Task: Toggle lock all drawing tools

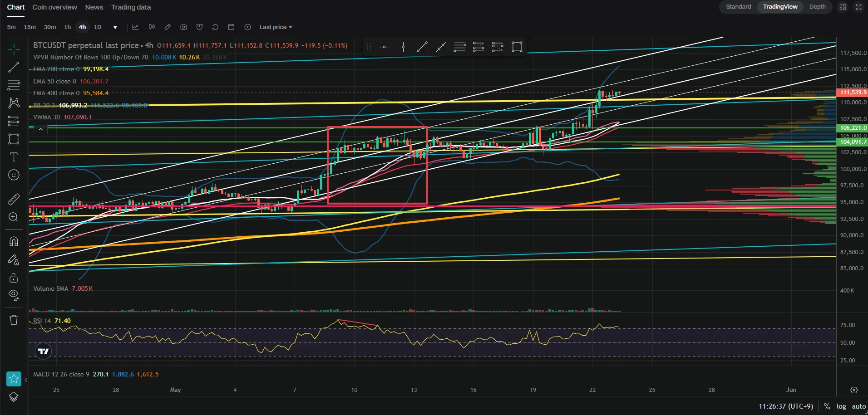Action: tap(14, 278)
